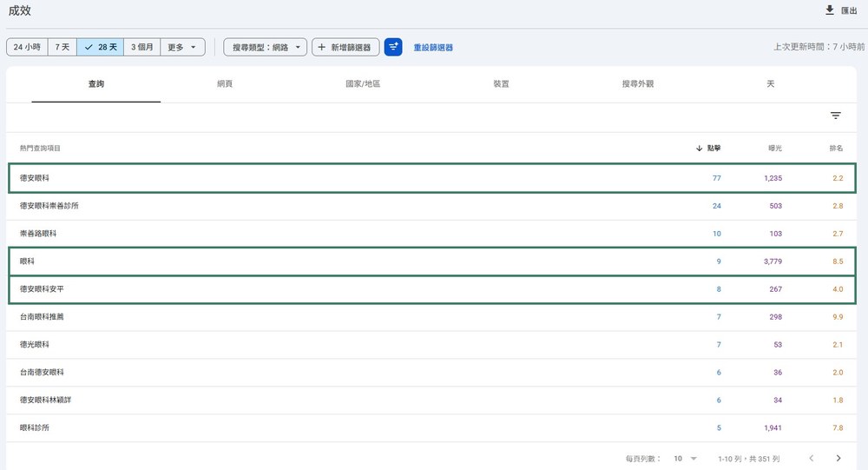Image resolution: width=868 pixels, height=470 pixels.
Task: Open the 搜尋類型：網路 dropdown
Action: tap(265, 47)
